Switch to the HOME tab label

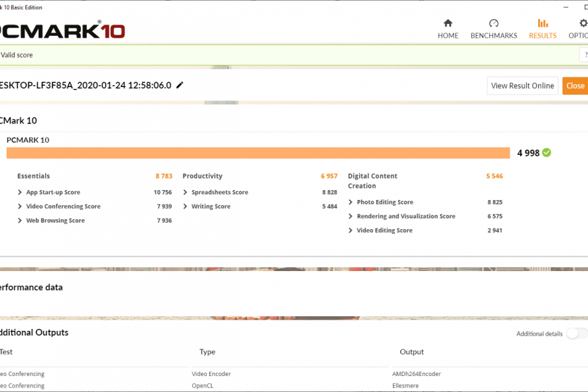pyautogui.click(x=448, y=35)
